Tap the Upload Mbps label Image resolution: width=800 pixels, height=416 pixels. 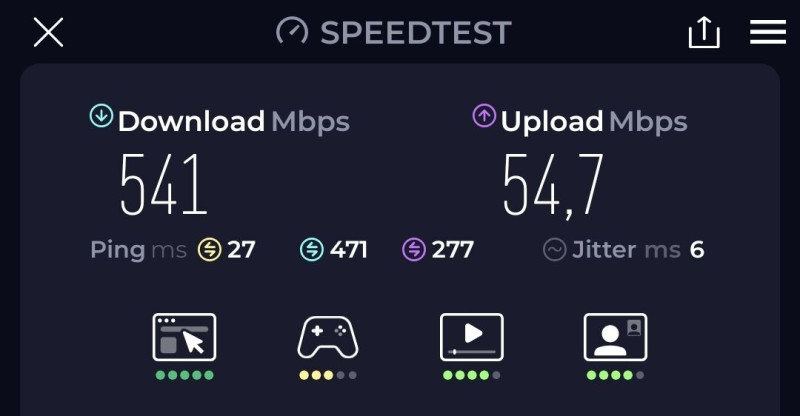(x=594, y=122)
